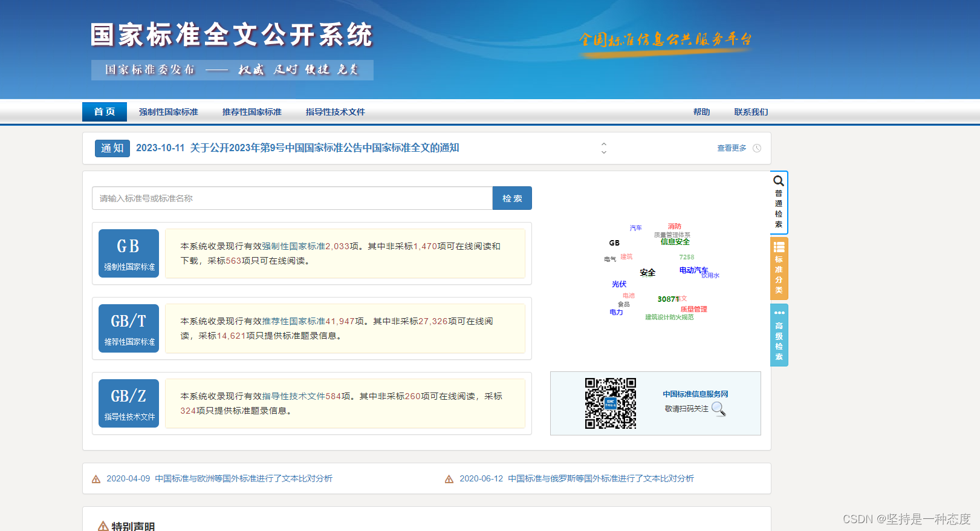Open the 帮助 page
This screenshot has height=531, width=980.
(702, 112)
